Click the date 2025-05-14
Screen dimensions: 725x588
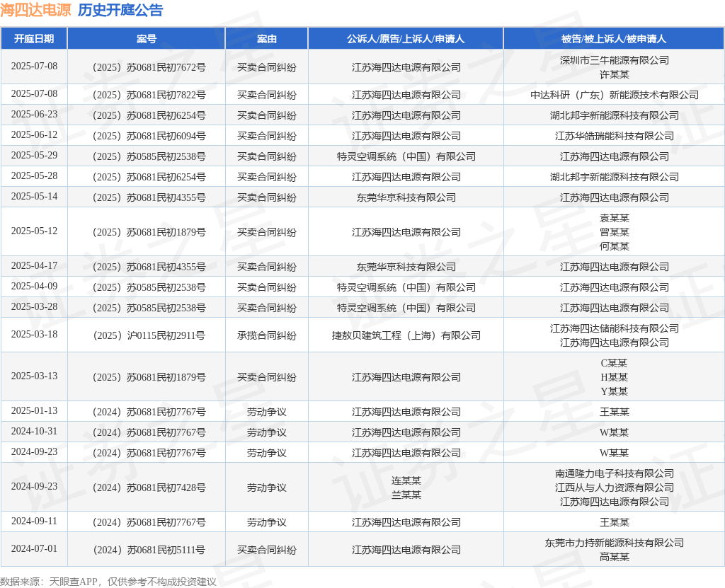point(34,197)
